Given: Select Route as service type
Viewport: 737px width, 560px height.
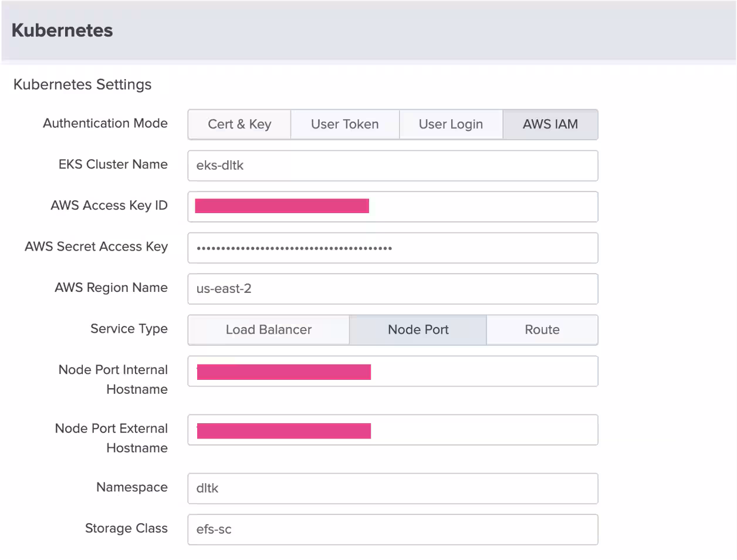Looking at the screenshot, I should click(542, 330).
